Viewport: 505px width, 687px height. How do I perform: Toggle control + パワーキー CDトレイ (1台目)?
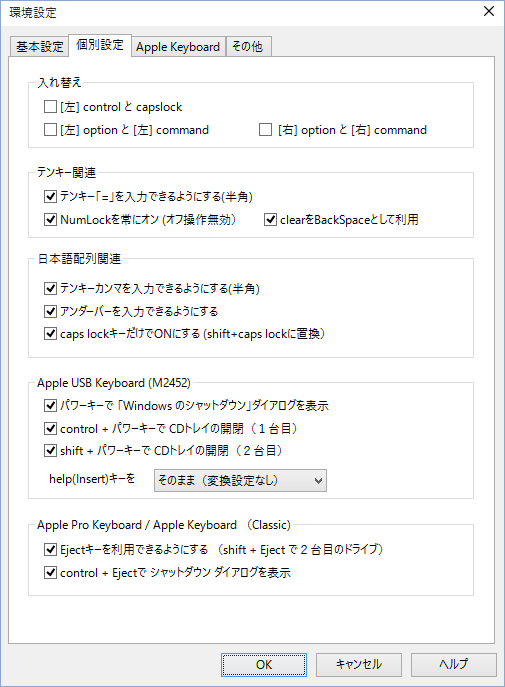50,428
